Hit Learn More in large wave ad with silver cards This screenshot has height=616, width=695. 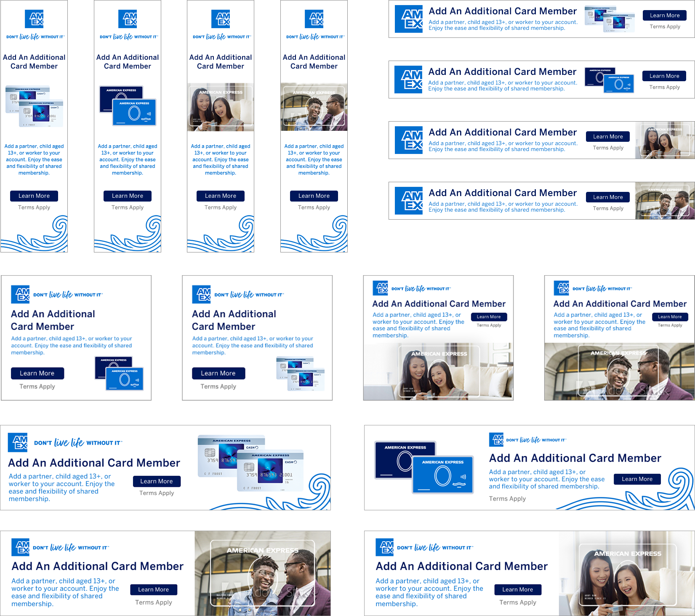click(157, 481)
